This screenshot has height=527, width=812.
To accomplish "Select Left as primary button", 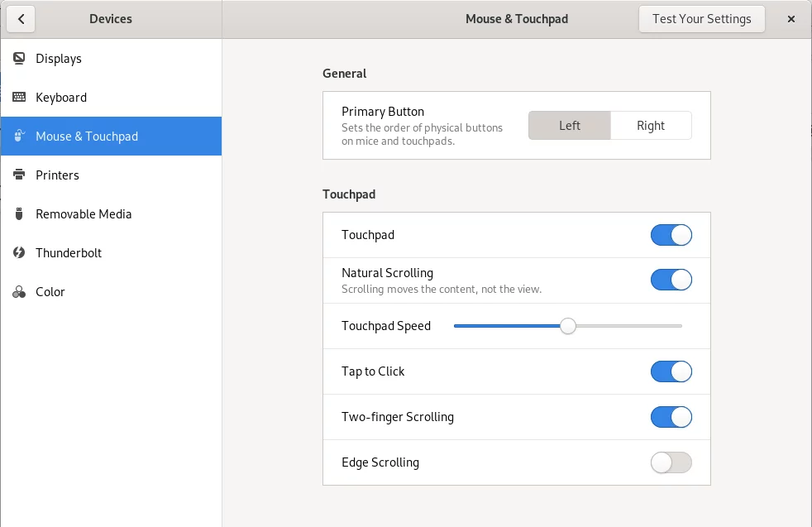I will click(x=570, y=126).
